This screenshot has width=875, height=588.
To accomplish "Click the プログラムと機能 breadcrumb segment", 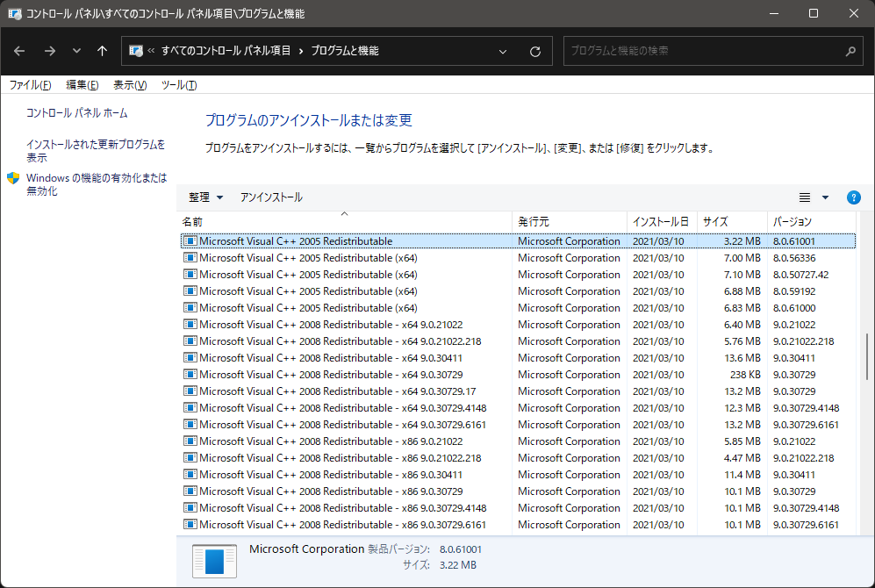I will click(x=345, y=51).
